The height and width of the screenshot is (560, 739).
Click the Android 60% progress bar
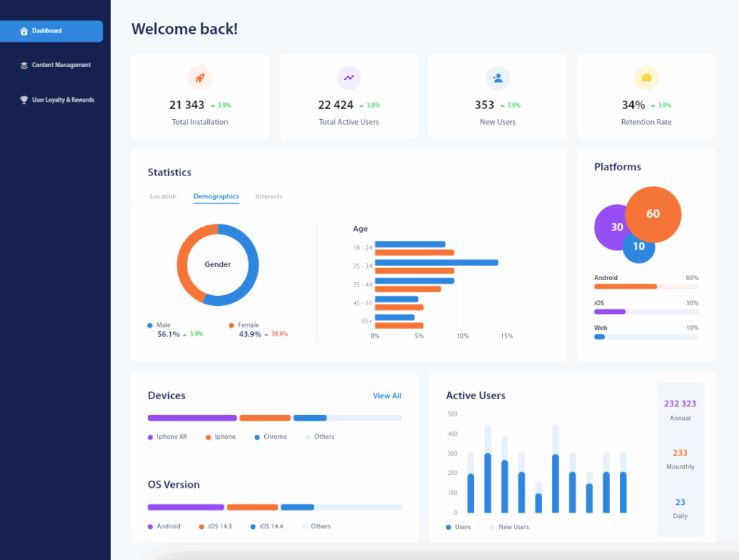pyautogui.click(x=646, y=286)
